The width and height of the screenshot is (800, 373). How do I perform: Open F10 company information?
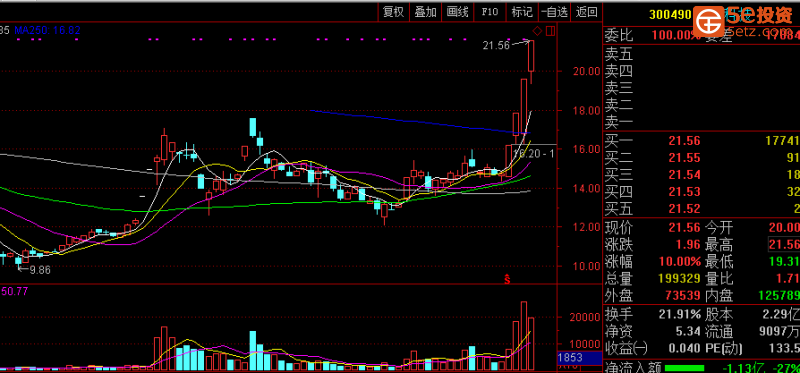click(x=489, y=12)
